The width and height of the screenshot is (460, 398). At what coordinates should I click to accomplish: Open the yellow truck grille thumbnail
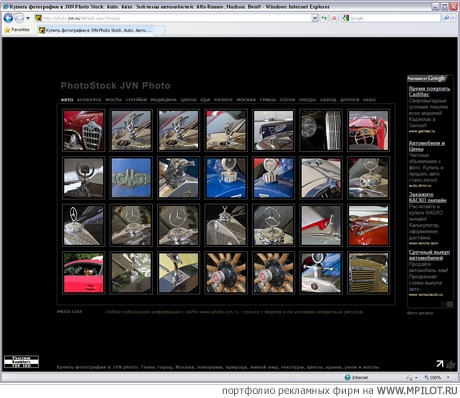tap(368, 272)
